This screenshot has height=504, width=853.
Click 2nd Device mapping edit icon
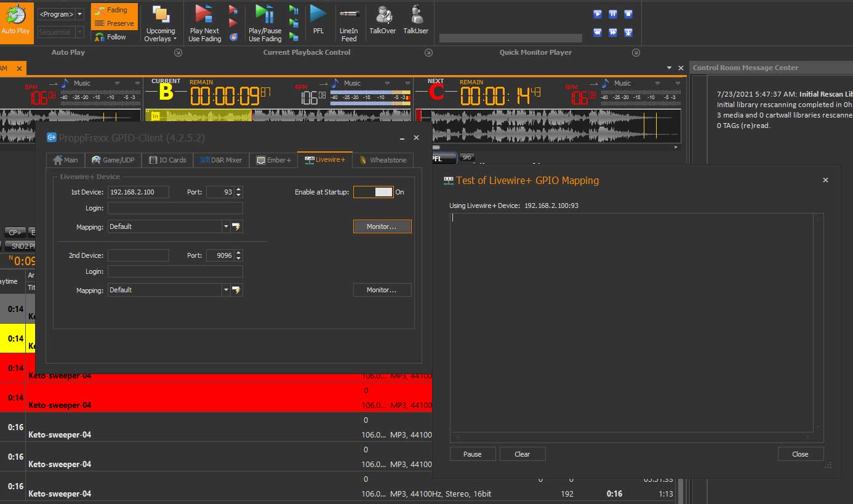point(236,290)
